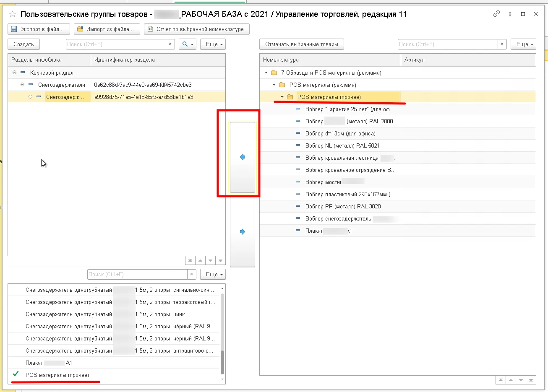Select Воблер d=13см (для офиса)

(398, 133)
